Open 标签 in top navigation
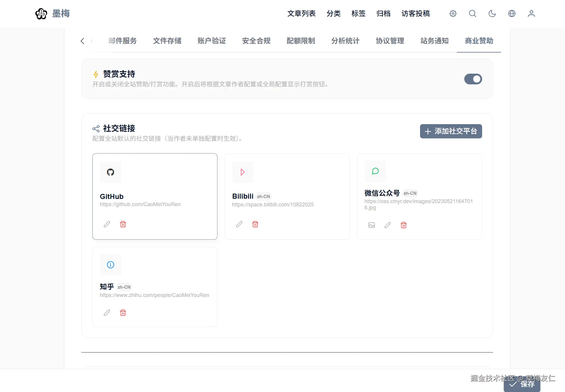 [359, 14]
